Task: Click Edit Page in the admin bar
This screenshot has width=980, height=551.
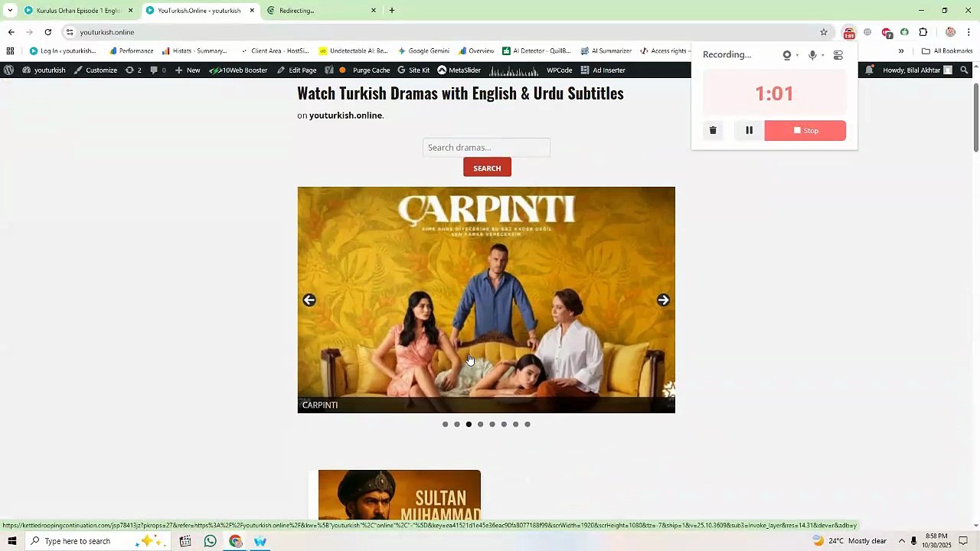Action: tap(297, 70)
